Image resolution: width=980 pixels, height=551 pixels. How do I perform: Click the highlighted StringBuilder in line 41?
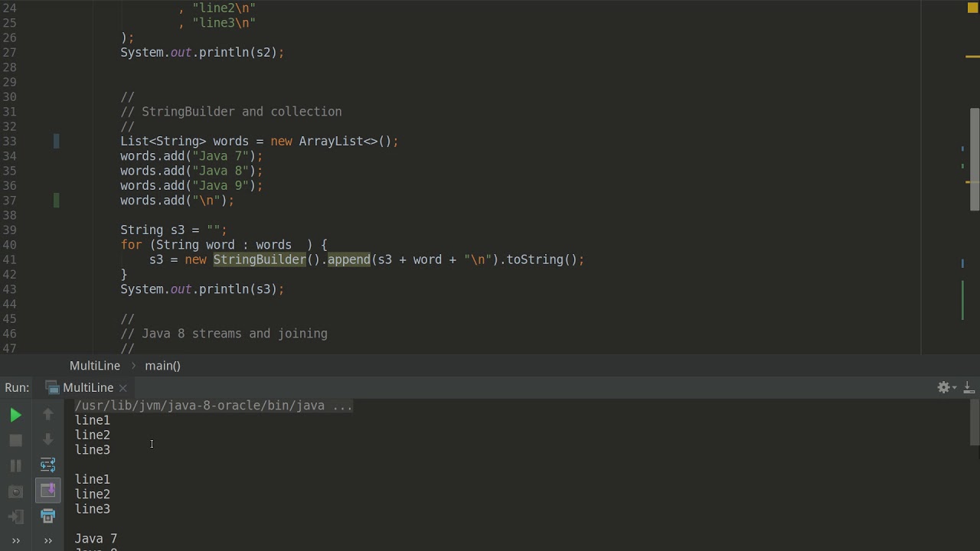(260, 259)
